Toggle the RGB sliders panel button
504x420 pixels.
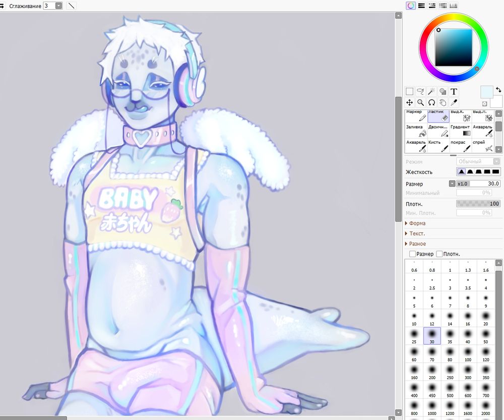[421, 6]
